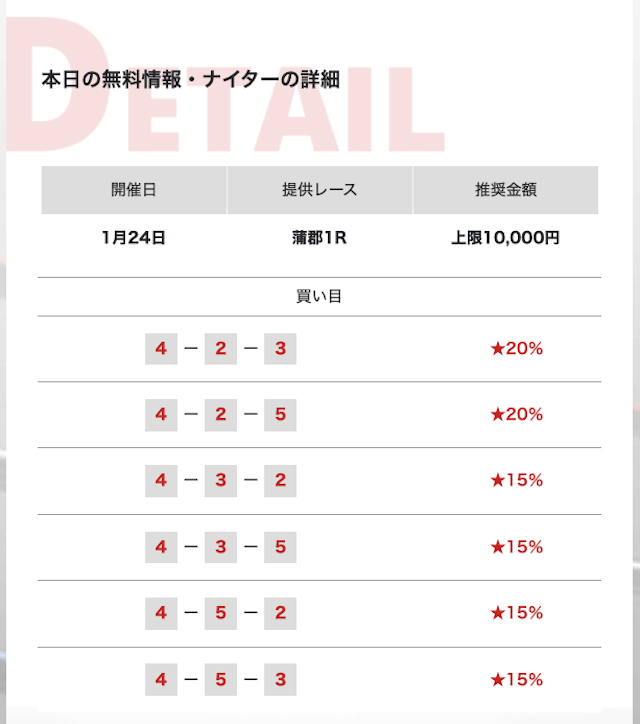Click the 開催日 column header
Viewport: 640px width, 724px height.
click(134, 190)
